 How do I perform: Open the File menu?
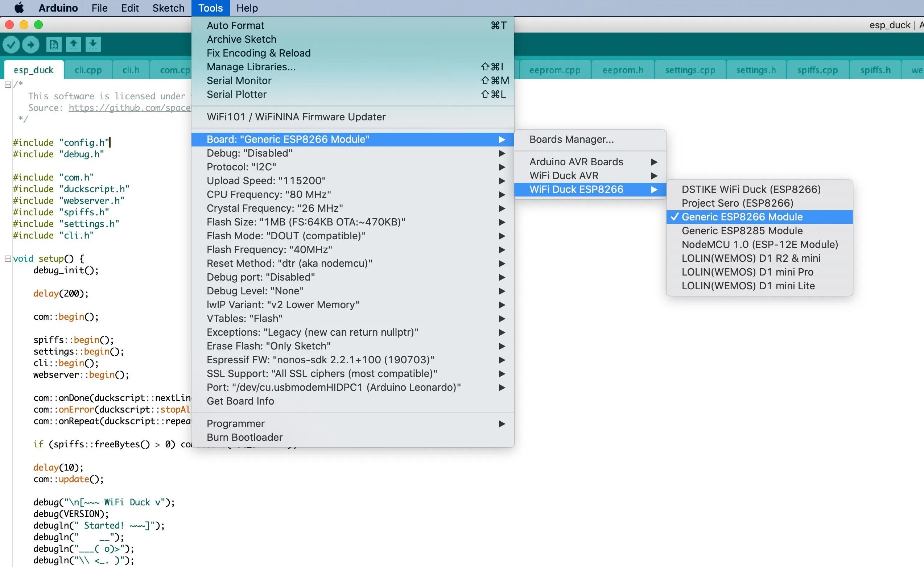tap(99, 8)
